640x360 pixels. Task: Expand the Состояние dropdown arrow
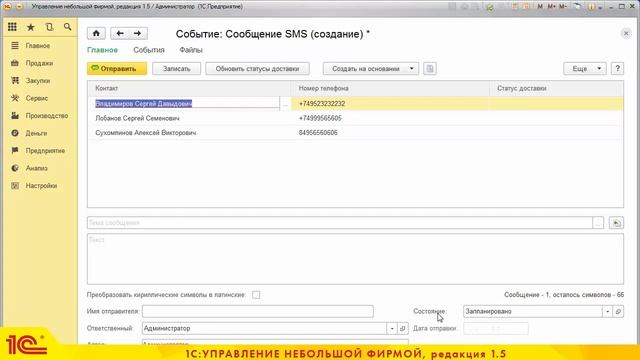click(x=608, y=311)
